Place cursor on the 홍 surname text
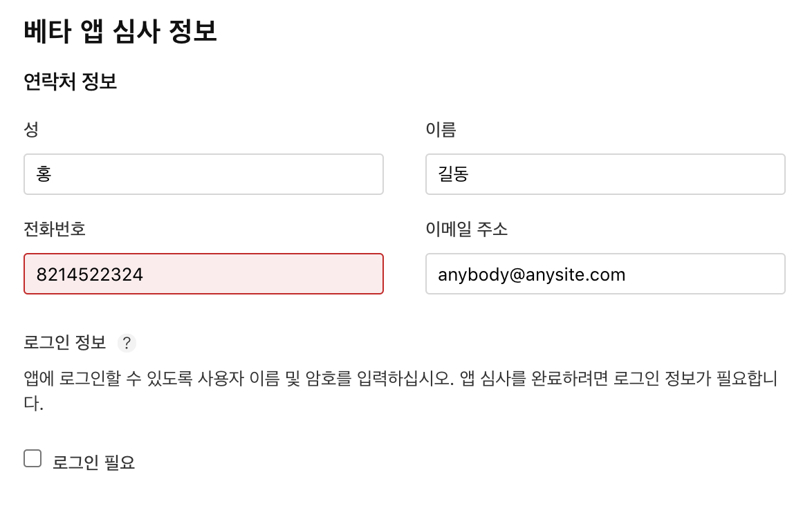This screenshot has height=506, width=812. pos(44,174)
